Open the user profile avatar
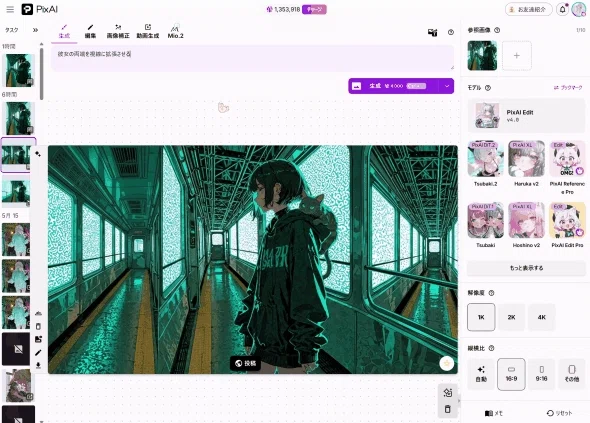The width and height of the screenshot is (590, 423). 578,9
